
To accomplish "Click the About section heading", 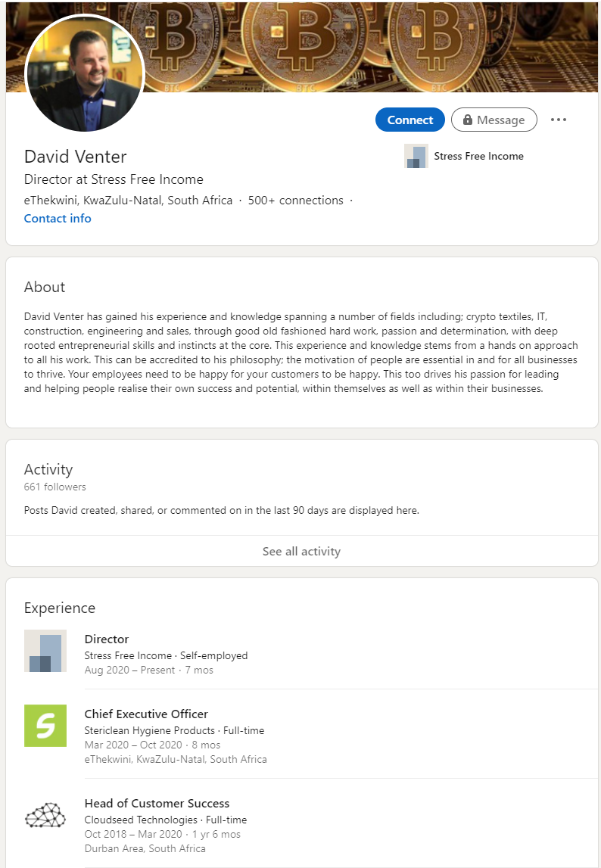I will click(45, 287).
